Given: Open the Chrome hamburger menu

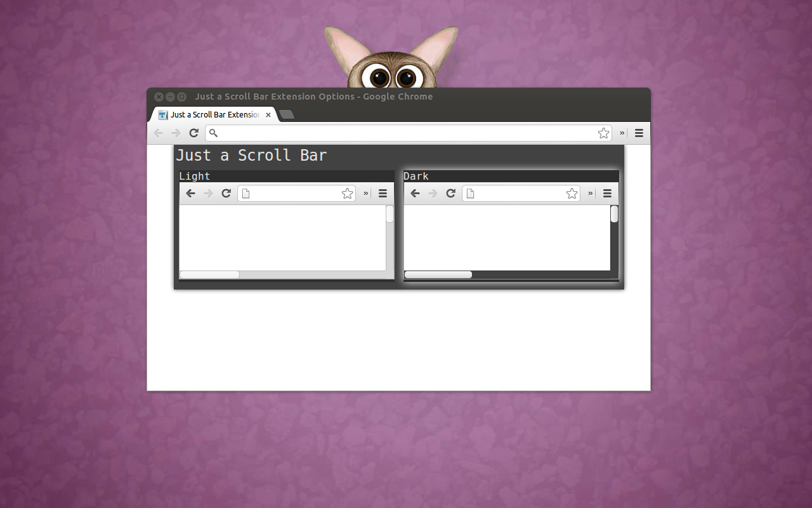Looking at the screenshot, I should tap(639, 133).
